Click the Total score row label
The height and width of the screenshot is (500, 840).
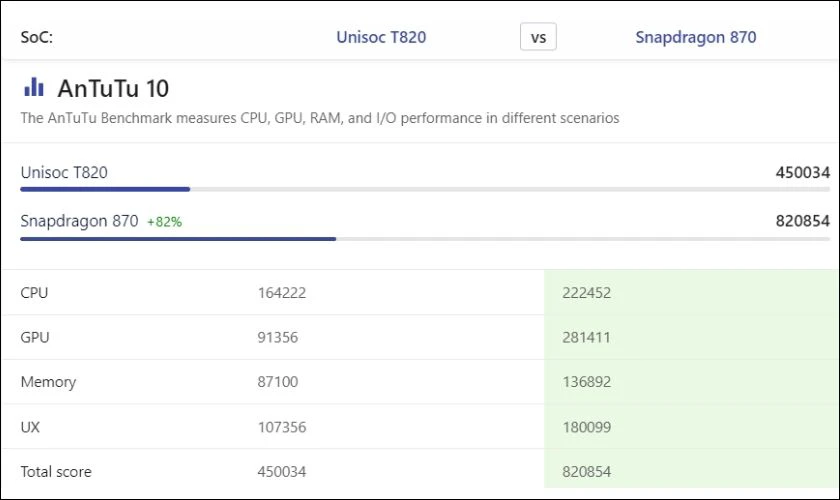click(x=56, y=472)
